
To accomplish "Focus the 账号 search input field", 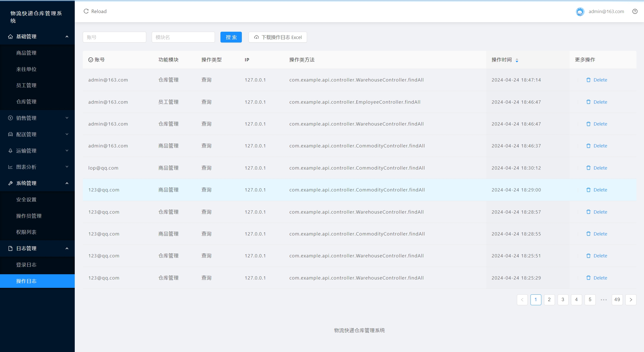I will [x=114, y=37].
